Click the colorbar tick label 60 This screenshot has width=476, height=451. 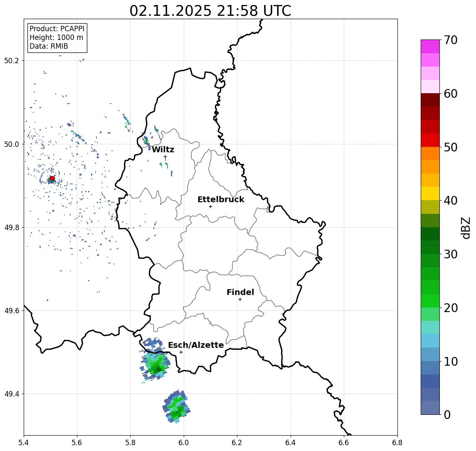pos(451,94)
